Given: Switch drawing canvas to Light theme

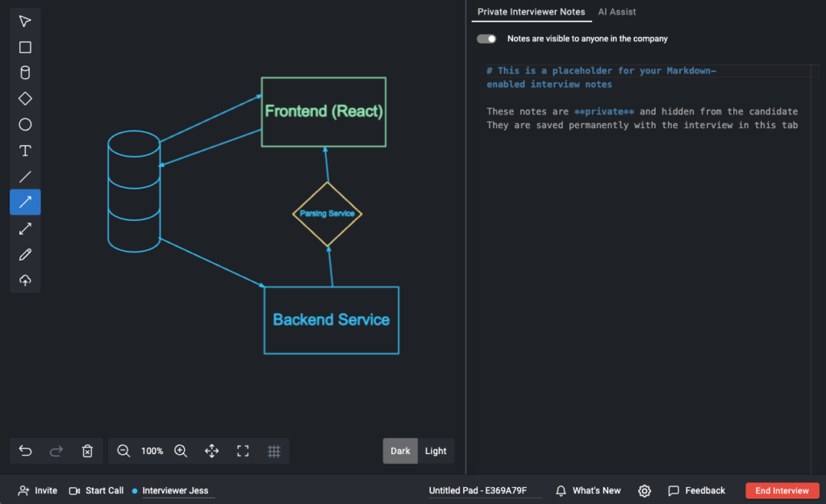Looking at the screenshot, I should (436, 452).
